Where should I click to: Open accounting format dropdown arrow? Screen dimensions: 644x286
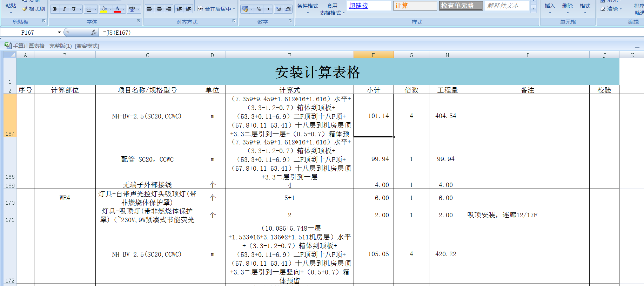coord(251,9)
